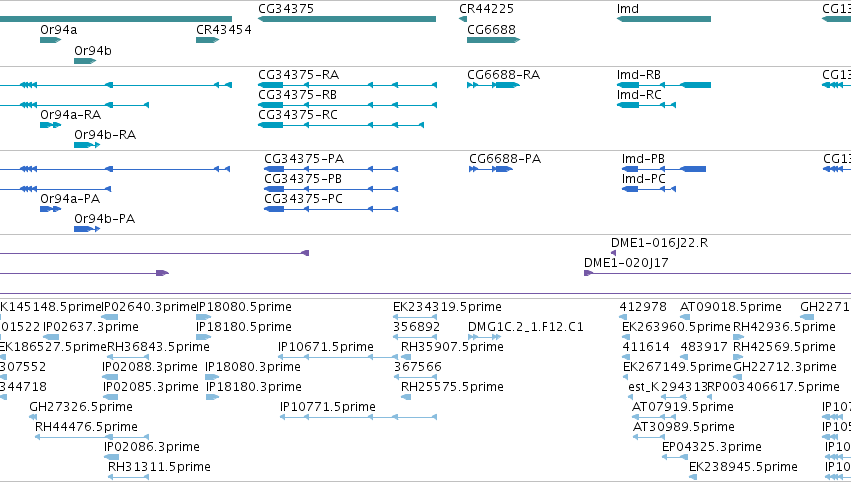
Task: Click the CG34375-PB protein label
Action: point(303,179)
